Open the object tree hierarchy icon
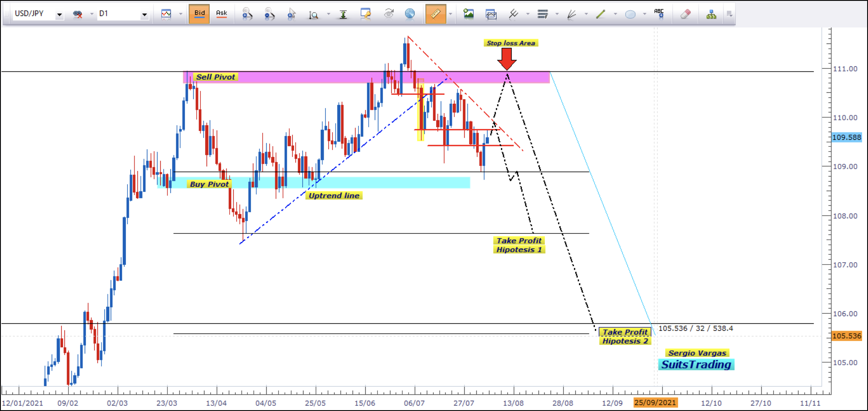This screenshot has height=411, width=868. coord(711,14)
